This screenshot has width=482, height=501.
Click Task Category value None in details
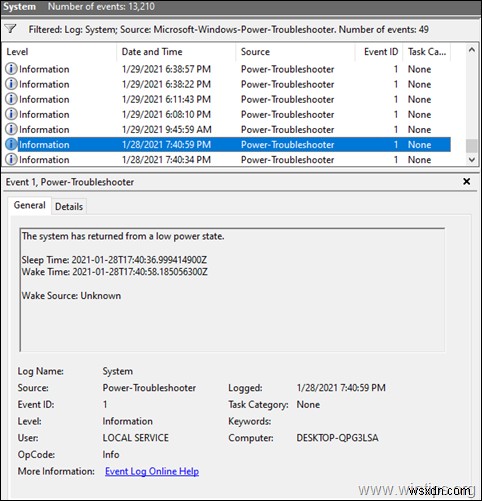click(x=308, y=404)
